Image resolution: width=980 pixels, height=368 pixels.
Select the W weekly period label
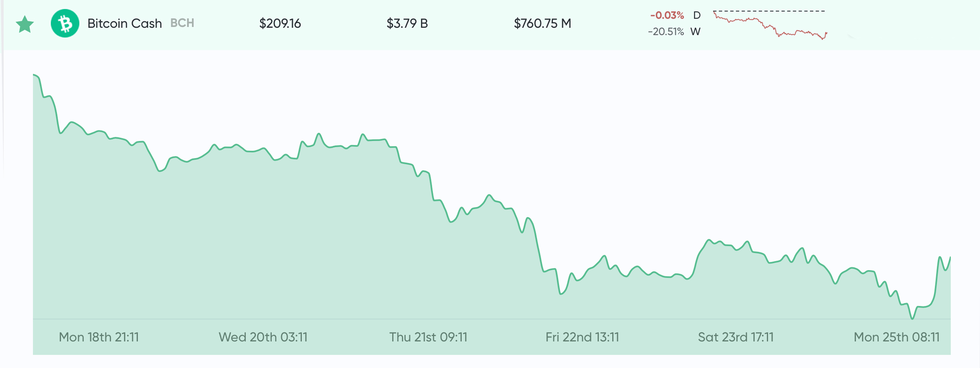[696, 31]
